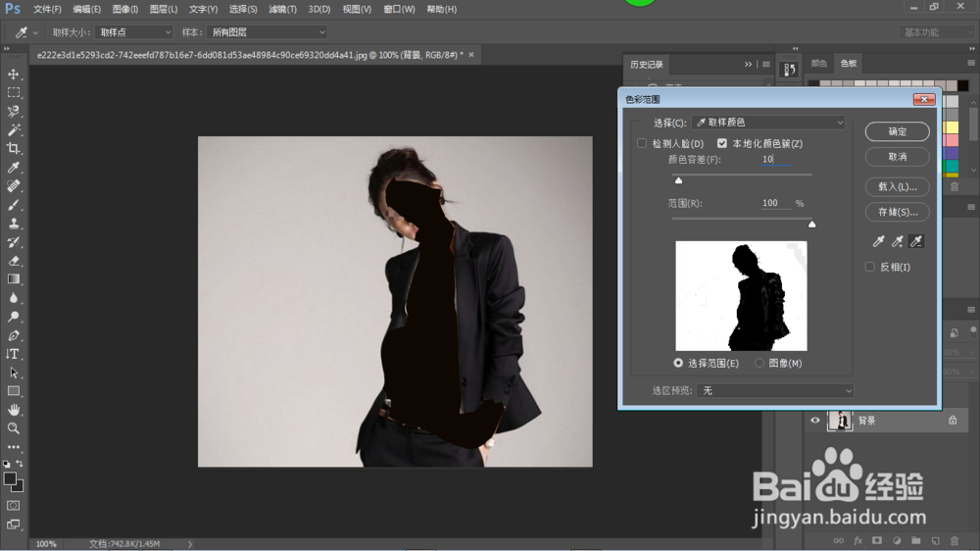Switch to the 色板 tab
This screenshot has width=980, height=551.
point(848,63)
